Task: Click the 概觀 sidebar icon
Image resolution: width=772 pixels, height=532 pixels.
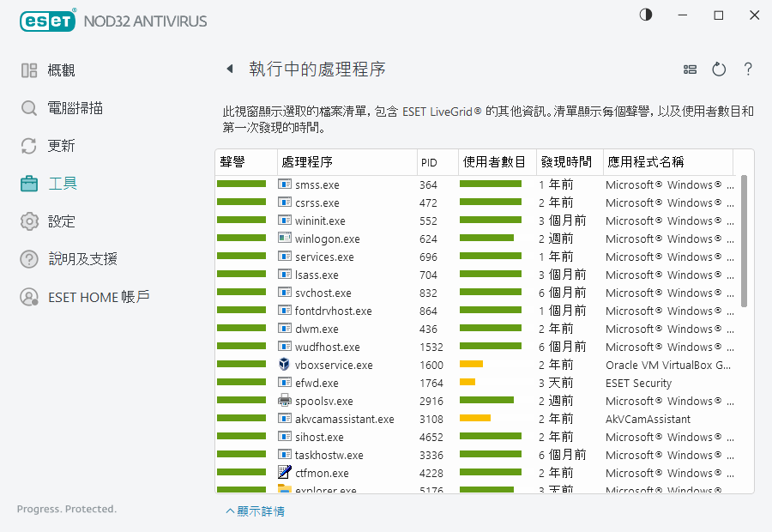Action: (29, 70)
